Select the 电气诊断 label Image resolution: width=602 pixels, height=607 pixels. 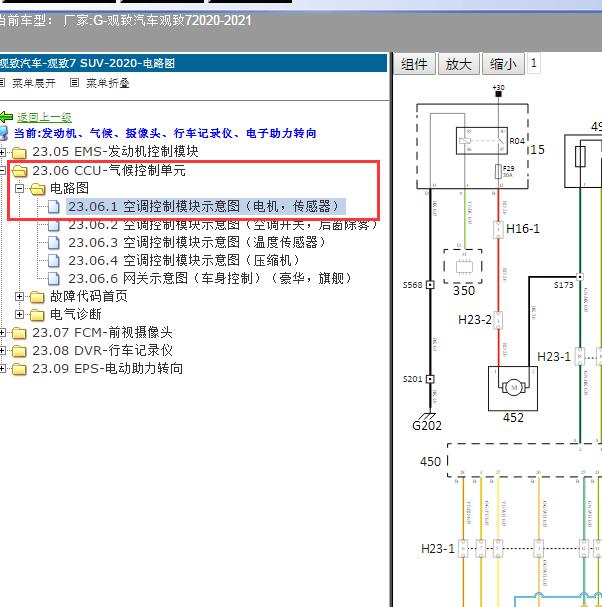pyautogui.click(x=76, y=314)
